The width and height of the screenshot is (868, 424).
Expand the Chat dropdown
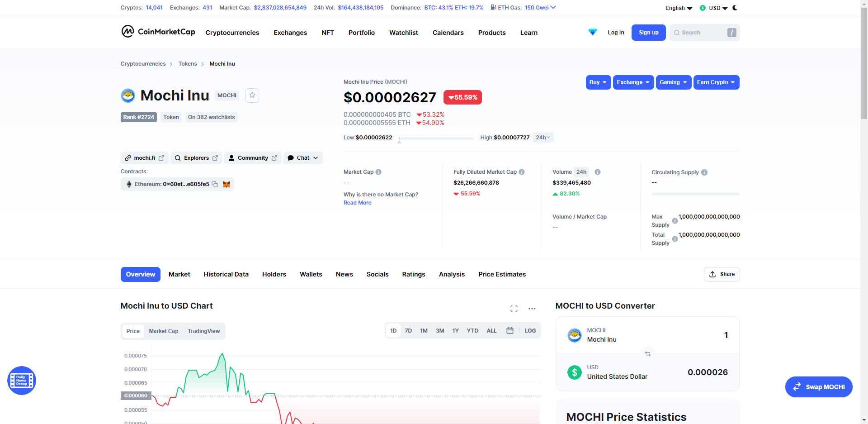tap(303, 158)
